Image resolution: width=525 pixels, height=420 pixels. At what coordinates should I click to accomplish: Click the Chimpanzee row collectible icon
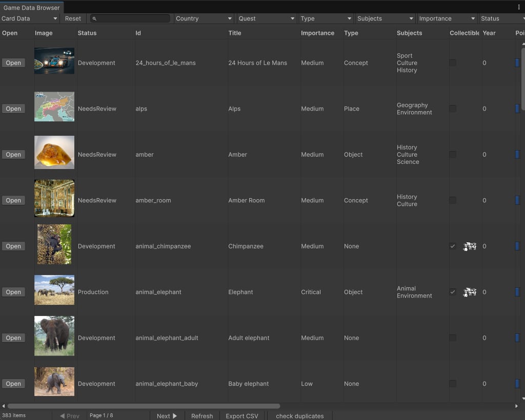point(470,246)
